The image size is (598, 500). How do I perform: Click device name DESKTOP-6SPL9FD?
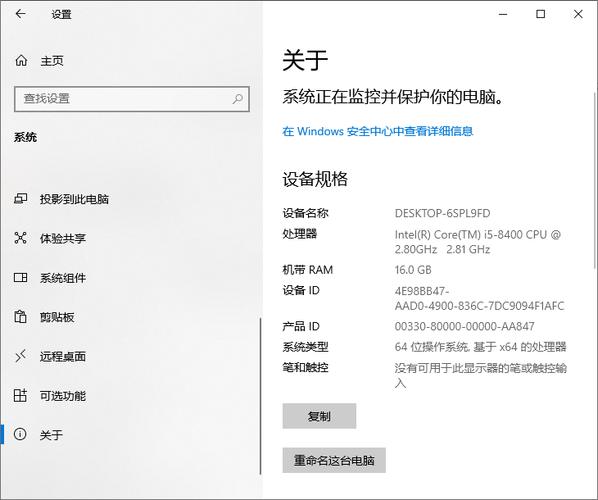(x=442, y=213)
